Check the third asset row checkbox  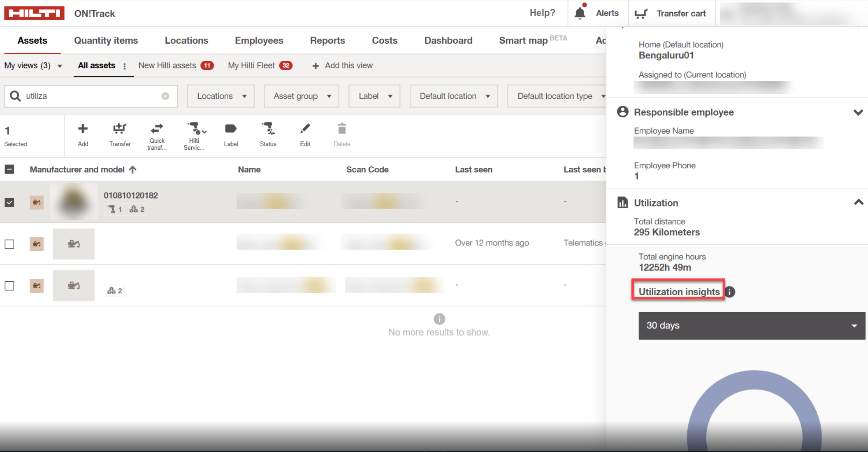pos(9,285)
